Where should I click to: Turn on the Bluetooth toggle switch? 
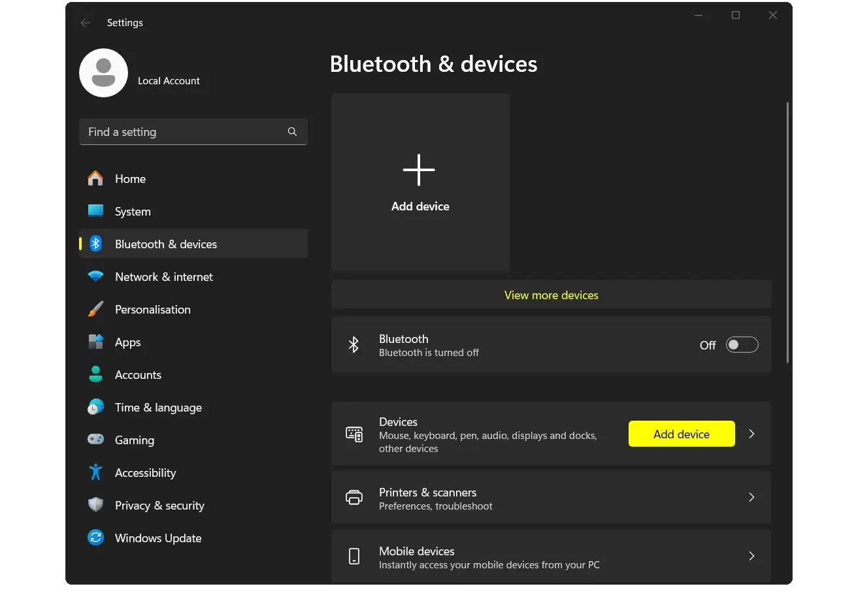click(742, 345)
